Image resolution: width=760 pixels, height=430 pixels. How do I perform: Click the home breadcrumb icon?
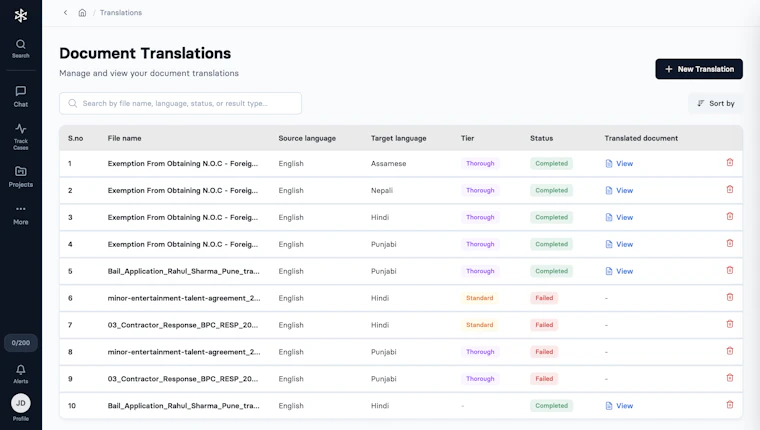point(82,13)
